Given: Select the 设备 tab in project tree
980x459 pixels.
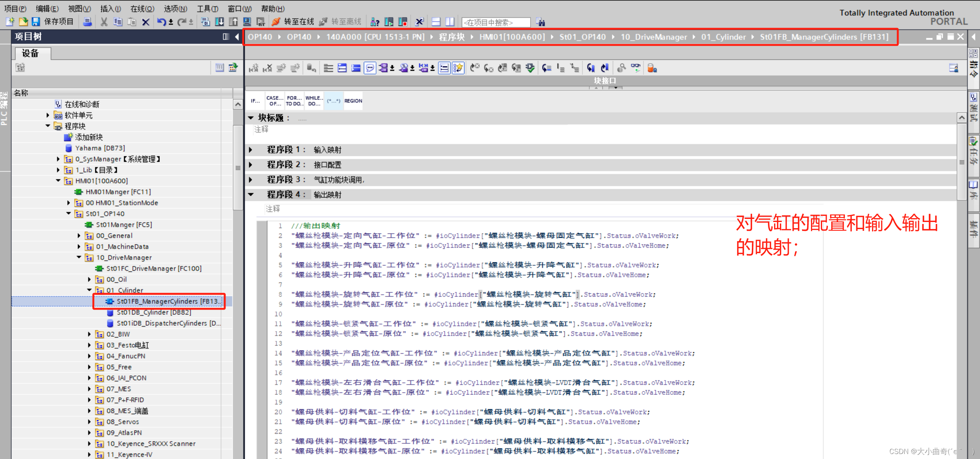Looking at the screenshot, I should (x=30, y=53).
